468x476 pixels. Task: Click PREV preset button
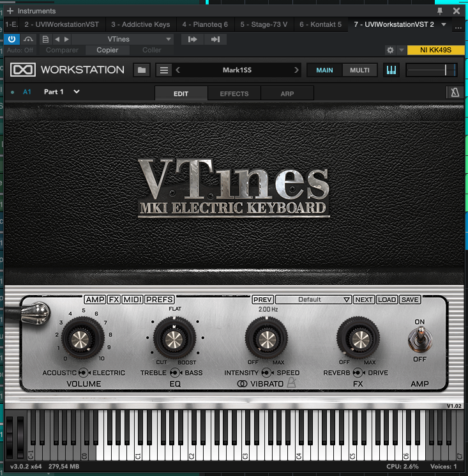coord(262,300)
